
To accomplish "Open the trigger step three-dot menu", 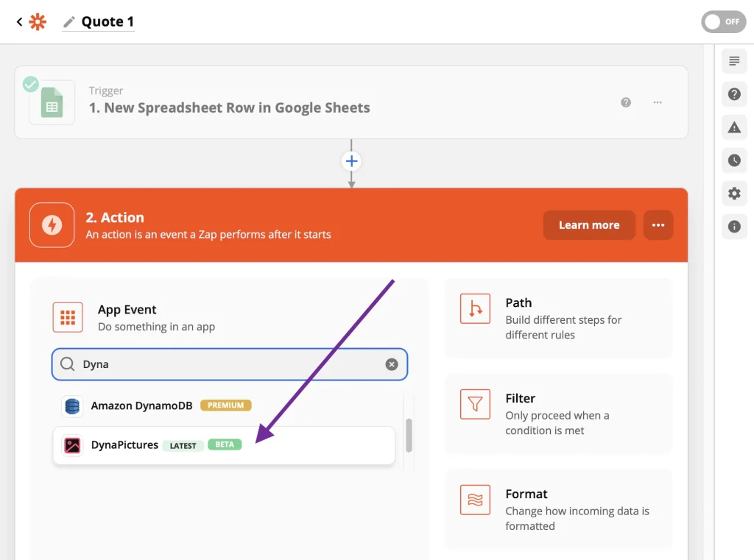I will pos(658,102).
